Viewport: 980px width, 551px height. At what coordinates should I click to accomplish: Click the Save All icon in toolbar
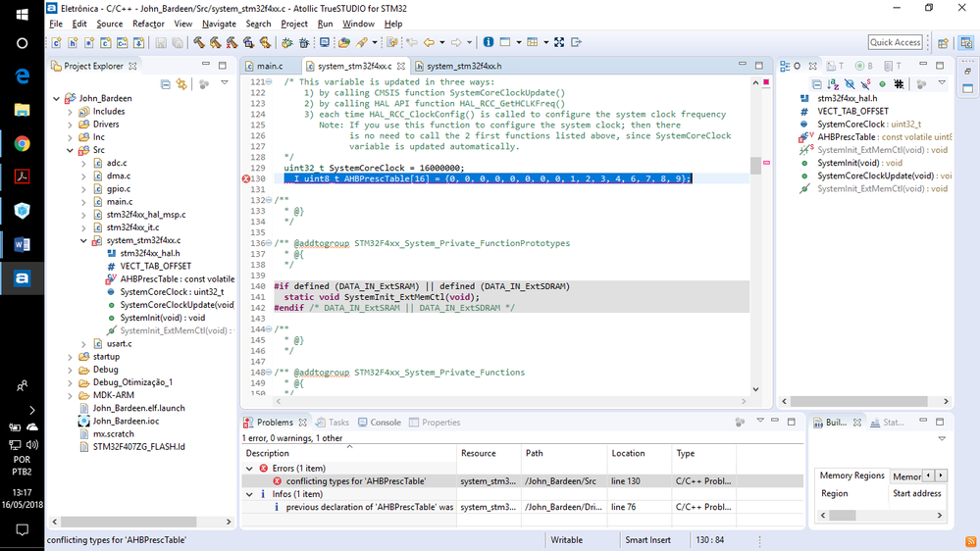click(178, 42)
